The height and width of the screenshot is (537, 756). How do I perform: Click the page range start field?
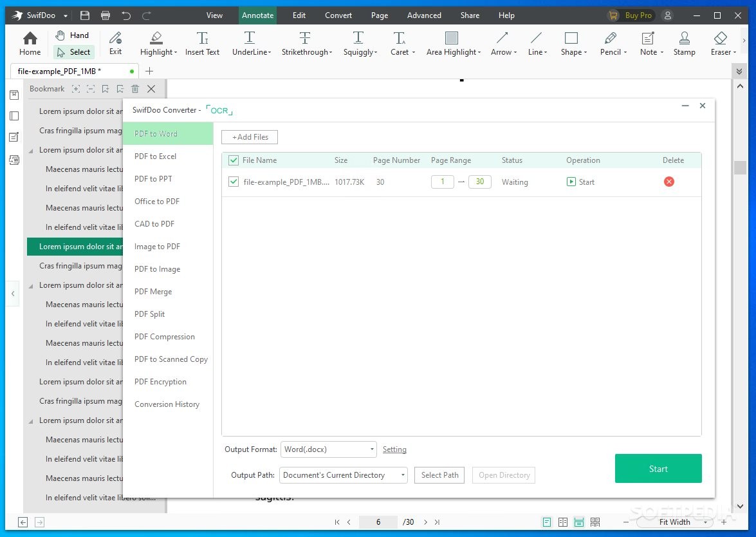(442, 182)
